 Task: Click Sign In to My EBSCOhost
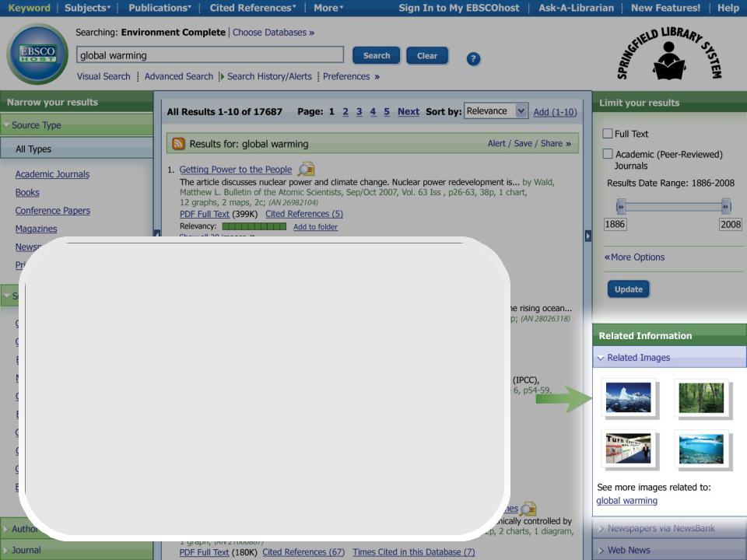pos(459,8)
